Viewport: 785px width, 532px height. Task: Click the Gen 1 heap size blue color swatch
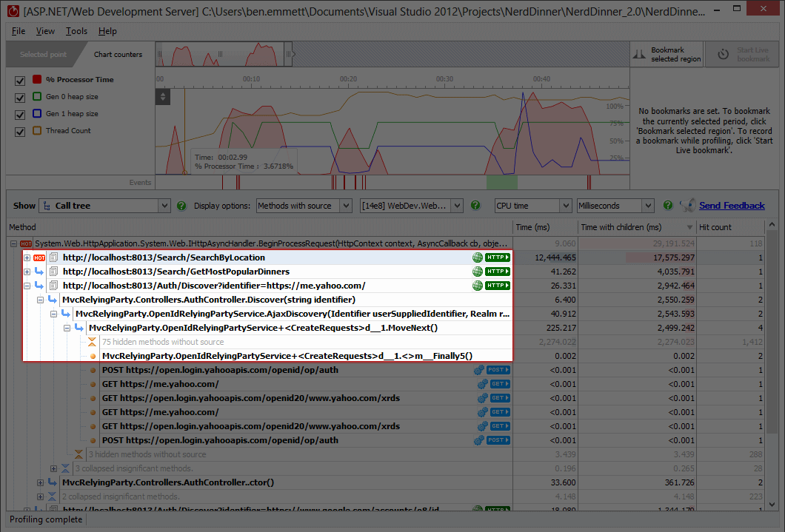click(37, 114)
